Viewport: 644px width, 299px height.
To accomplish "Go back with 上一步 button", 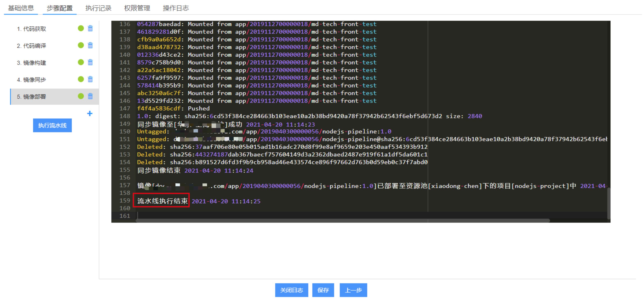I will pos(353,290).
